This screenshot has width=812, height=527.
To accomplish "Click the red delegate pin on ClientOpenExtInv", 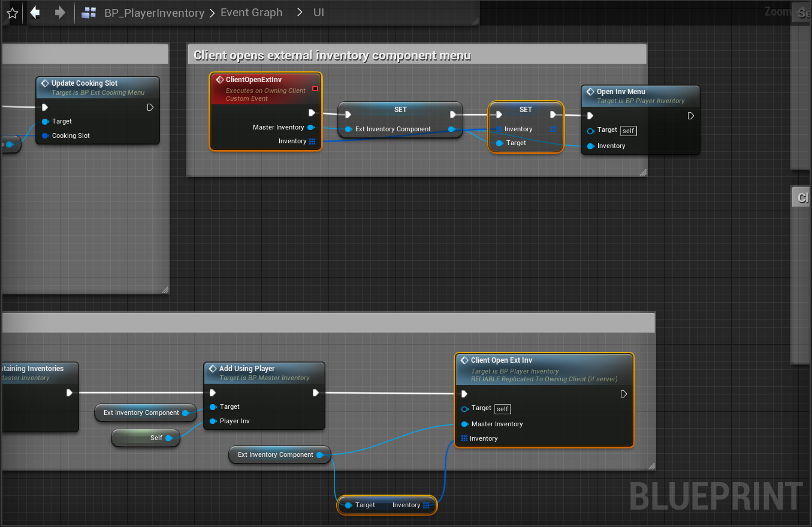I will pyautogui.click(x=315, y=89).
